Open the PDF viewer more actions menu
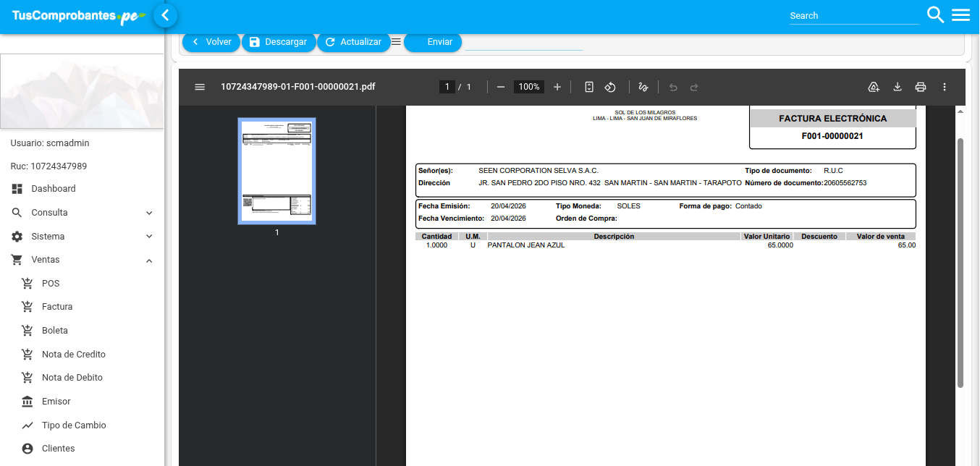This screenshot has height=466, width=980. click(945, 87)
